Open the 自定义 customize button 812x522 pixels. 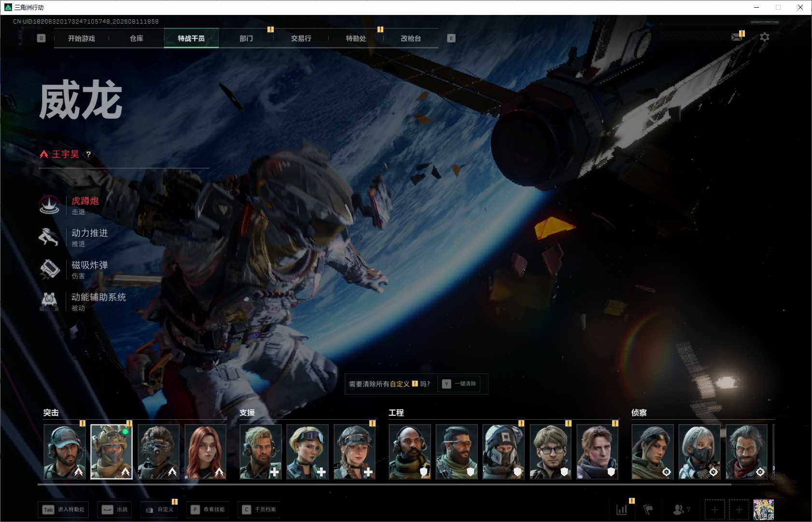click(x=159, y=509)
